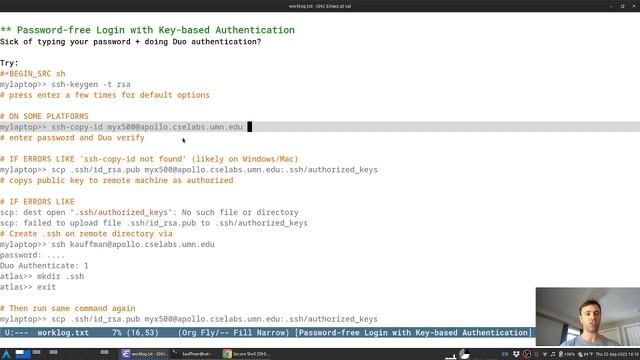Click bracketed heading name in mode line
Screen dimensions: 640x360
click(413, 333)
